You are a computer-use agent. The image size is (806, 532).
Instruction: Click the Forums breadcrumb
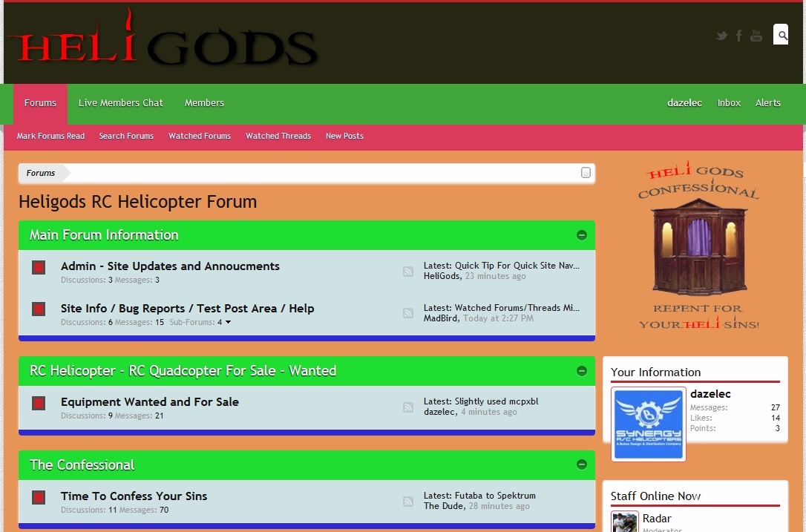coord(41,173)
